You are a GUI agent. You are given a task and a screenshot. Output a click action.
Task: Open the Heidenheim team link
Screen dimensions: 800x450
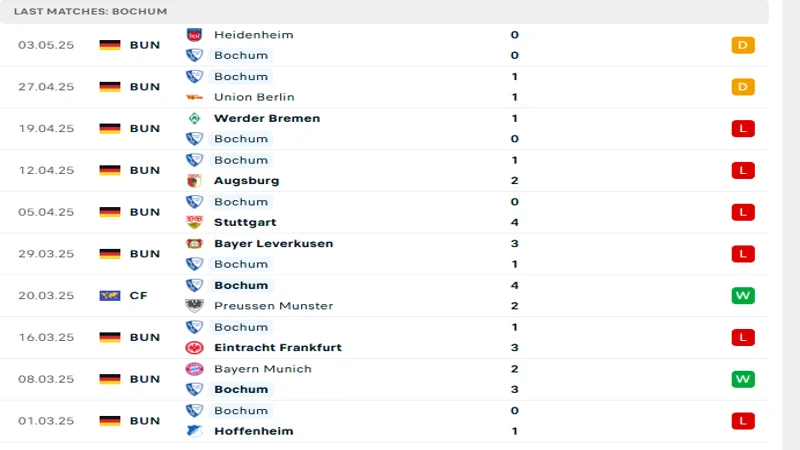[254, 35]
